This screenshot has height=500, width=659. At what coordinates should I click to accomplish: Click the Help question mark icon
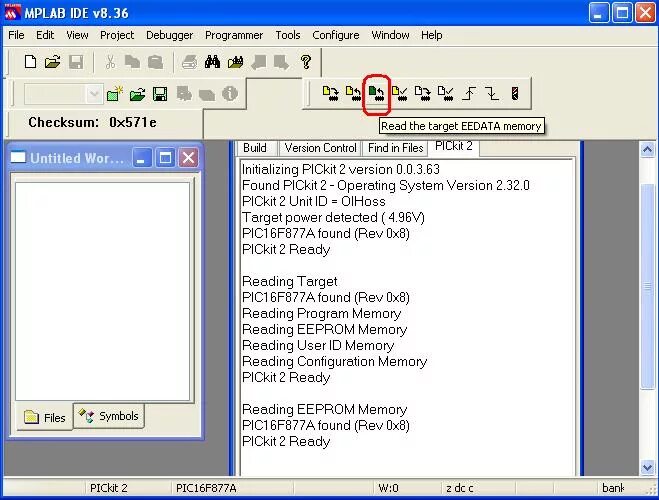306,62
